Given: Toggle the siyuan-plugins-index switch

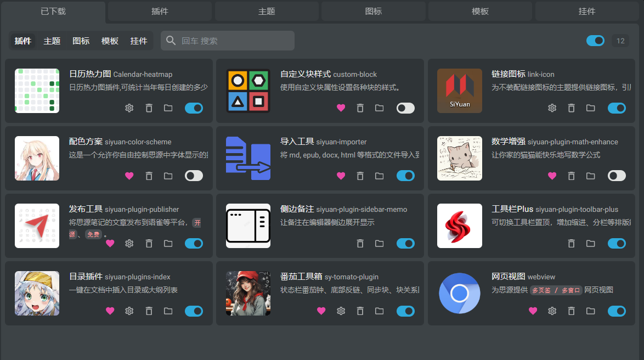Looking at the screenshot, I should pyautogui.click(x=194, y=311).
